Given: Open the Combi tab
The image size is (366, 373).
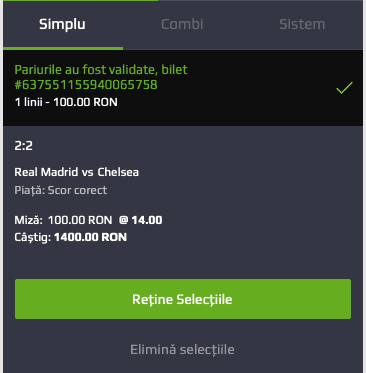Looking at the screenshot, I should click(182, 24).
